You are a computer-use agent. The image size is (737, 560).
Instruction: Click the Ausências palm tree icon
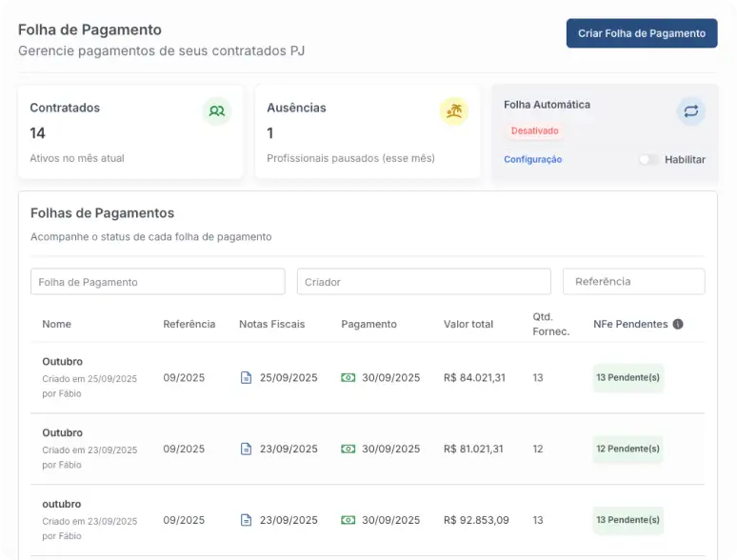point(454,111)
